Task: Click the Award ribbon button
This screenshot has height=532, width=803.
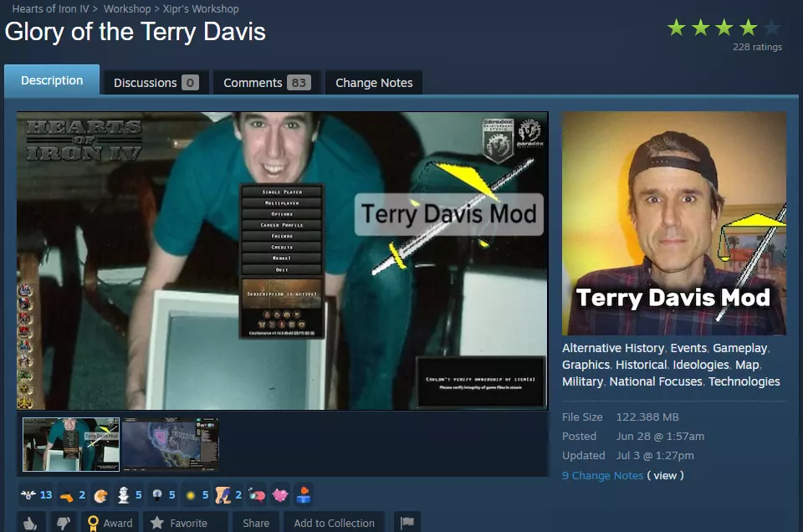Action: (110, 522)
